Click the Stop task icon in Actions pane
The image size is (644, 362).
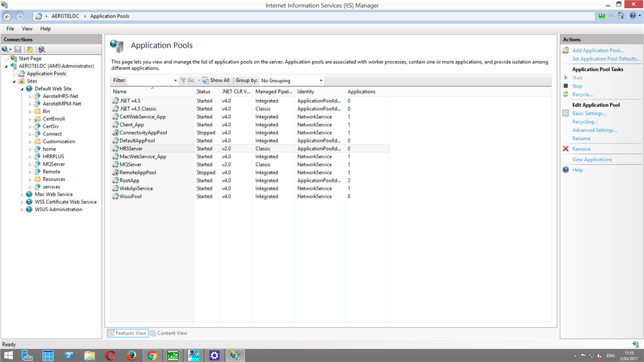tap(566, 85)
